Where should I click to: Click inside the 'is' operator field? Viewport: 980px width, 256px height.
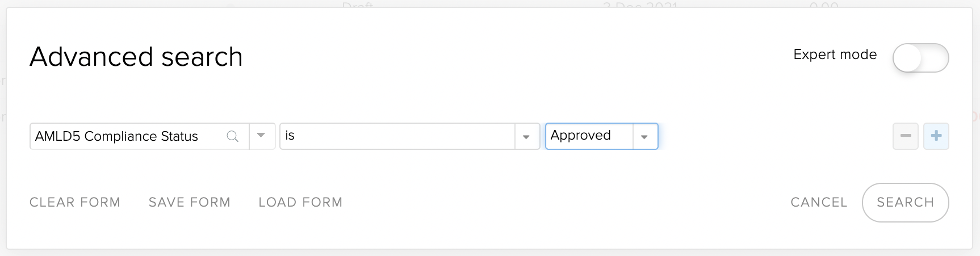397,136
